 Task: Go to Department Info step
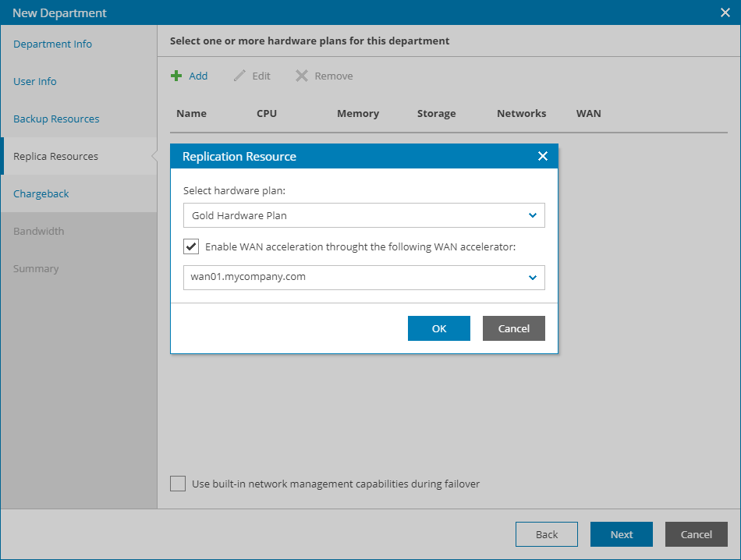tap(52, 44)
